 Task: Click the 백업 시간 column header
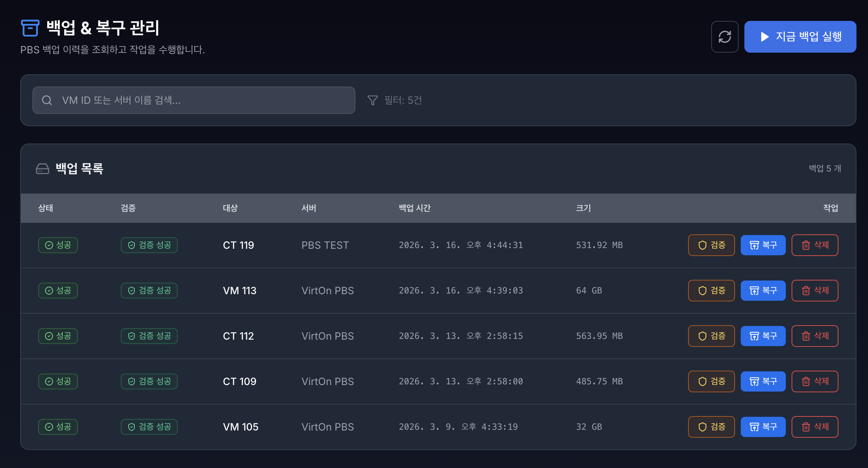[x=415, y=208]
